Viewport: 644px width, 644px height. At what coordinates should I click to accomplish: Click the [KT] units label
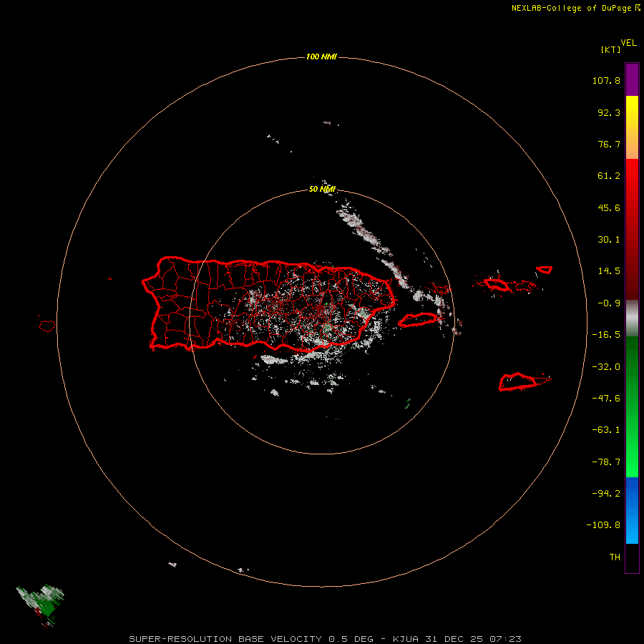610,49
